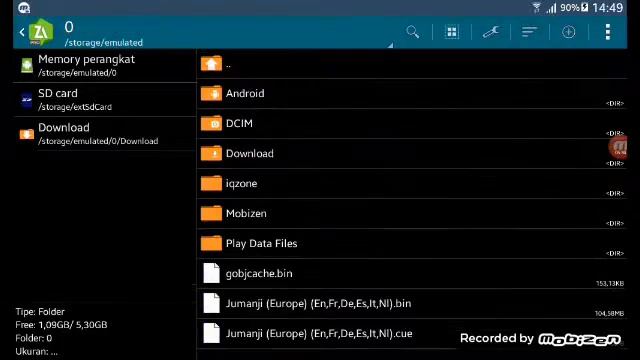
Task: Click the iqzone folder icon
Action: 211,183
